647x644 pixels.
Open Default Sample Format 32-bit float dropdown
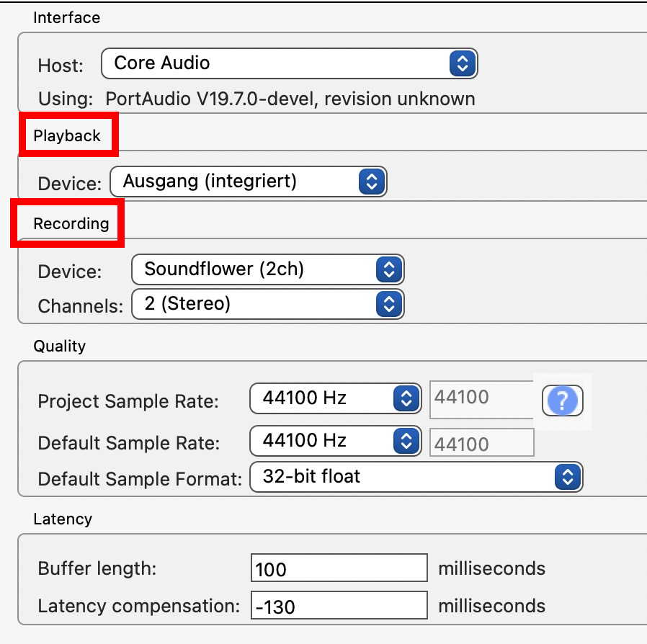coord(416,478)
